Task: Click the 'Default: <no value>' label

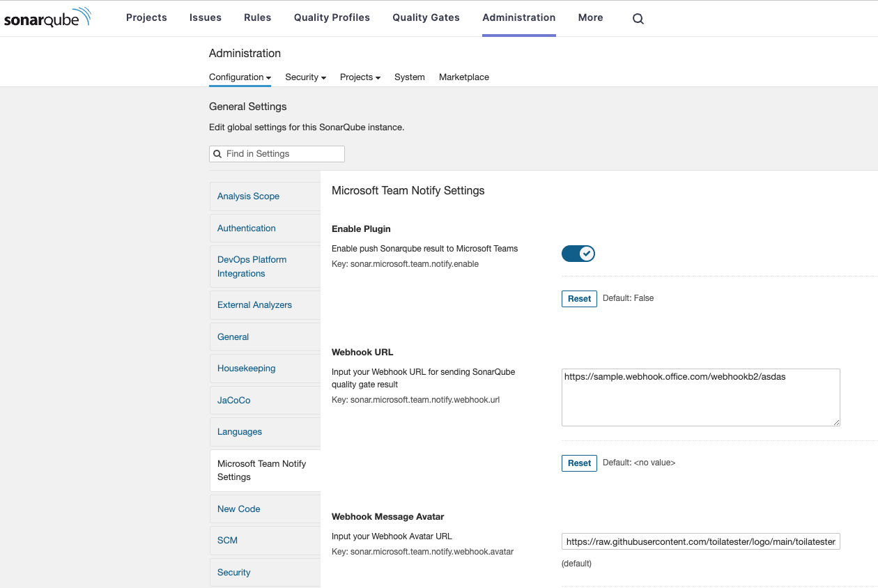Action: coord(639,463)
